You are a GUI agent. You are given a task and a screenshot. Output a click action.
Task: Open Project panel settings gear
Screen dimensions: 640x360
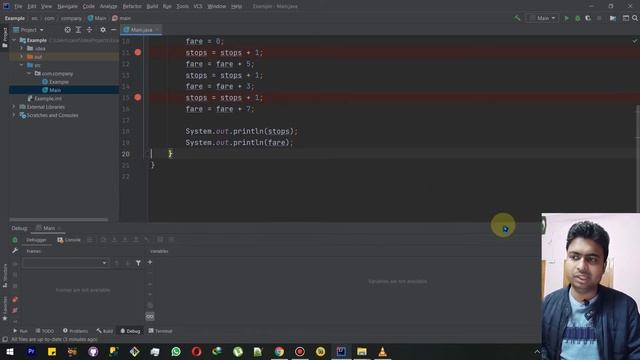click(103, 30)
